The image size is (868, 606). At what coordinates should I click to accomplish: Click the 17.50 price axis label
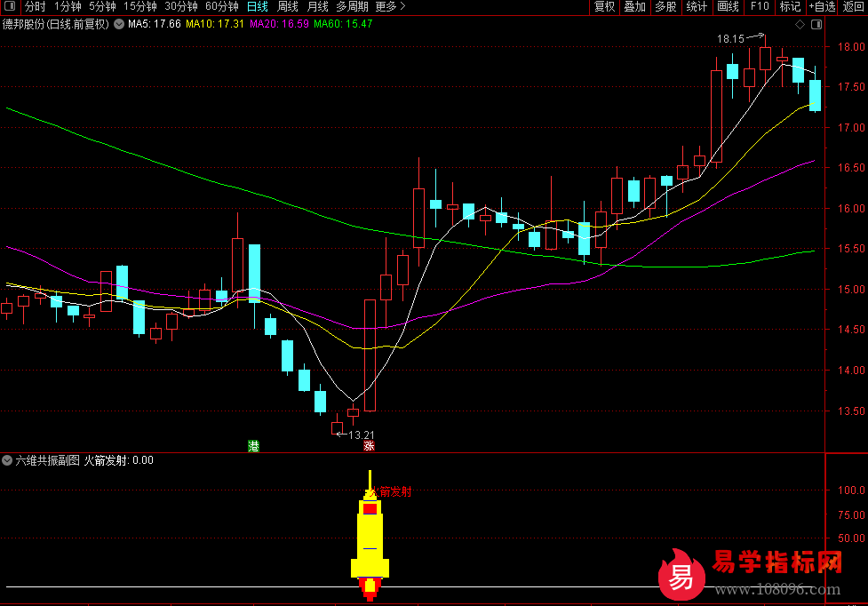tap(851, 87)
